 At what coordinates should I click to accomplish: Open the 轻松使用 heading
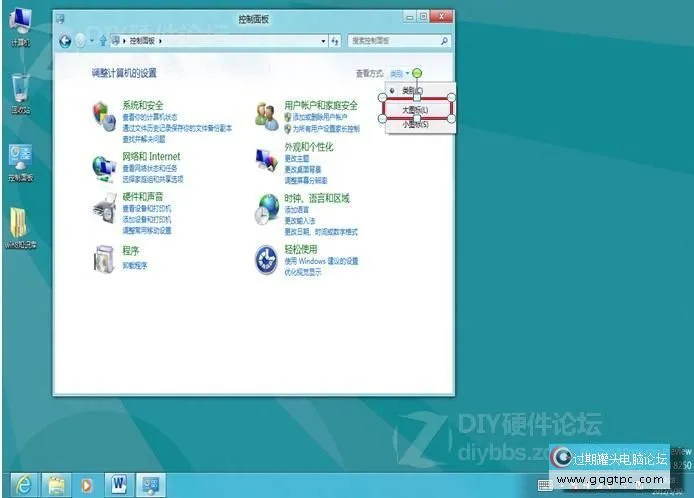click(301, 249)
